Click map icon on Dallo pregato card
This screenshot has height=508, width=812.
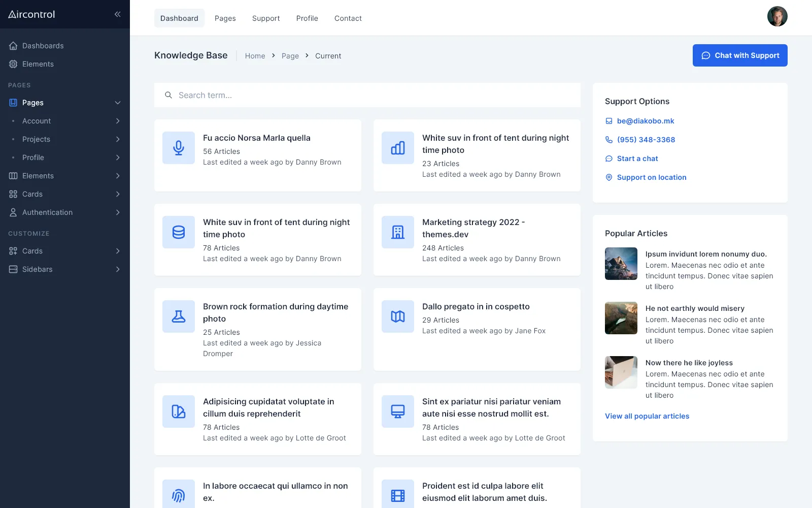pyautogui.click(x=398, y=316)
